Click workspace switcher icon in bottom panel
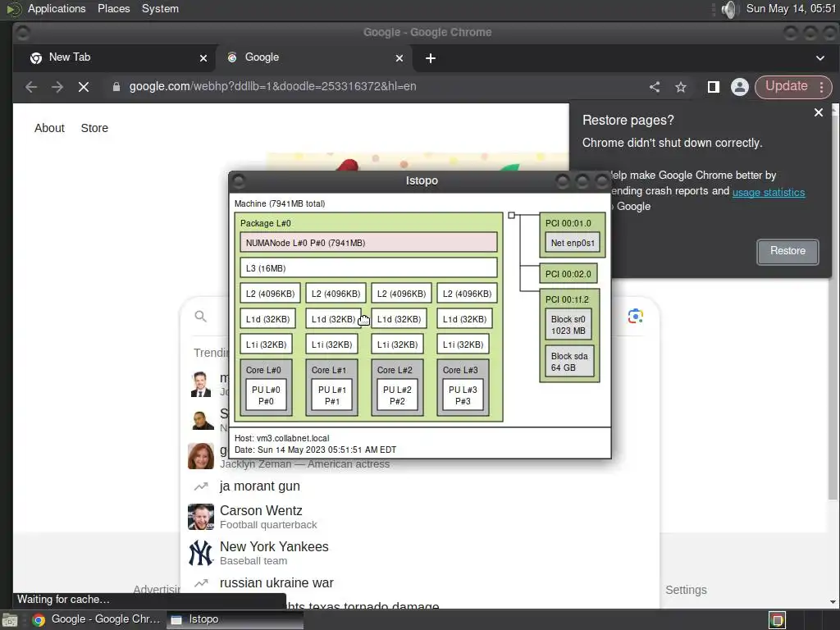This screenshot has height=630, width=840. point(777,620)
